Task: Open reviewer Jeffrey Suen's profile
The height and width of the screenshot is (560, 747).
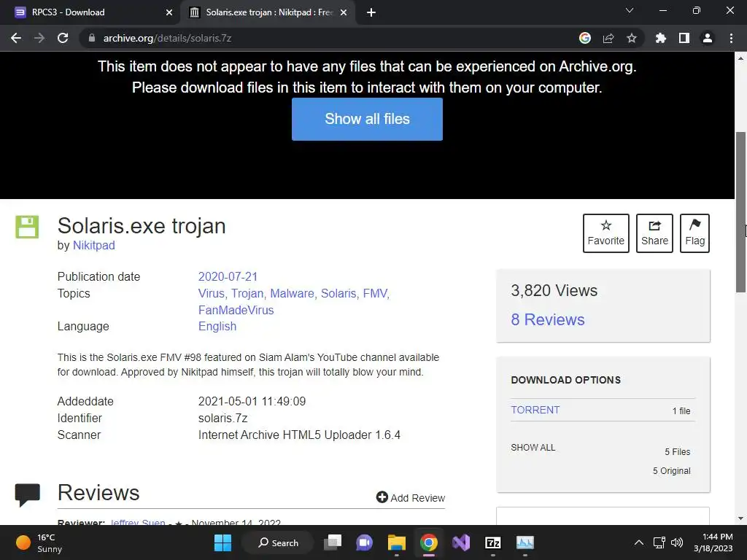Action: (x=137, y=522)
